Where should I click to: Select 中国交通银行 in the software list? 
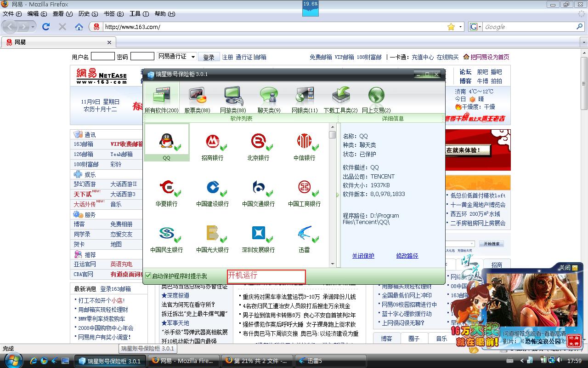pos(258,193)
